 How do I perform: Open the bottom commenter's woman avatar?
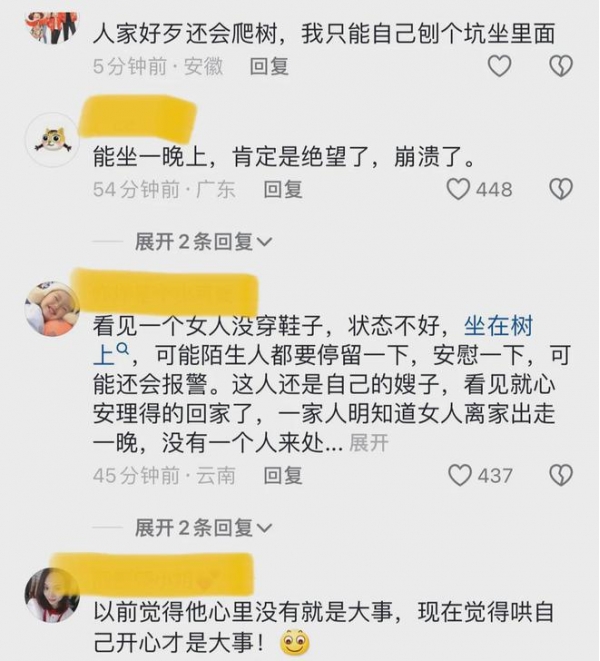52,595
